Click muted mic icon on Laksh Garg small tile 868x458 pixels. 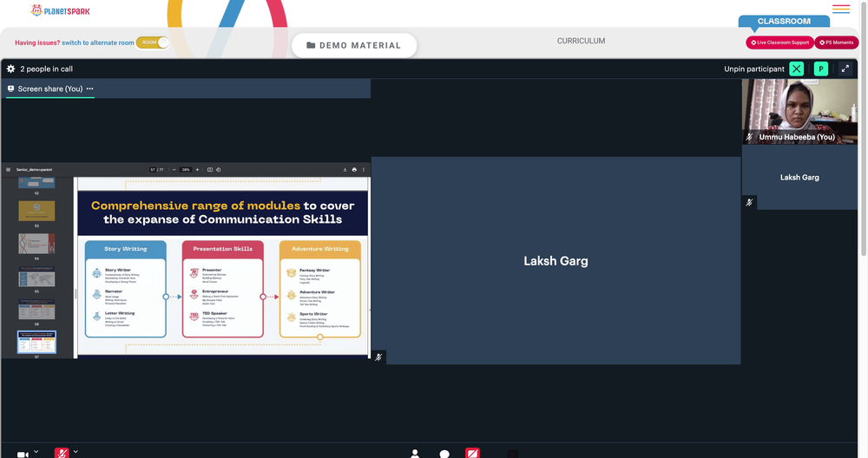[x=750, y=202]
